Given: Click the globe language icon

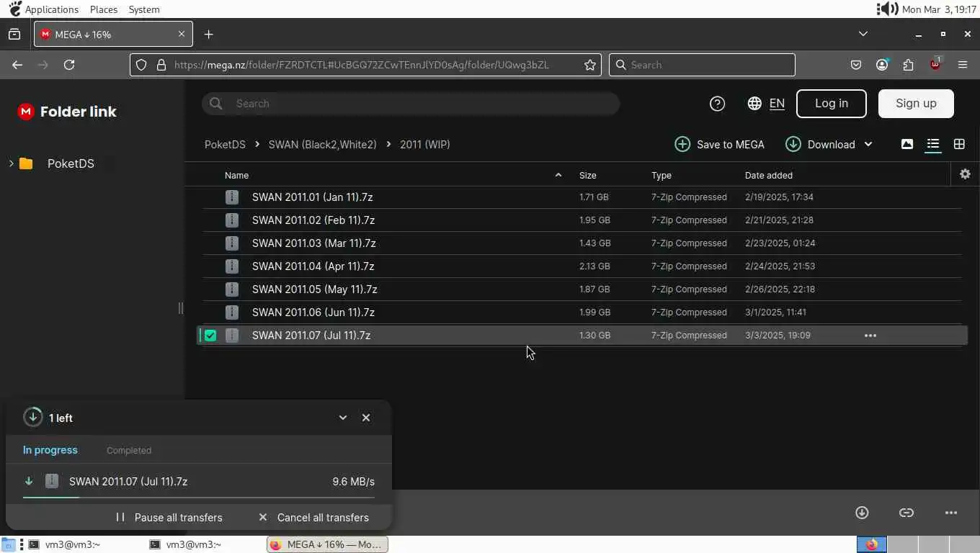Looking at the screenshot, I should [x=754, y=104].
